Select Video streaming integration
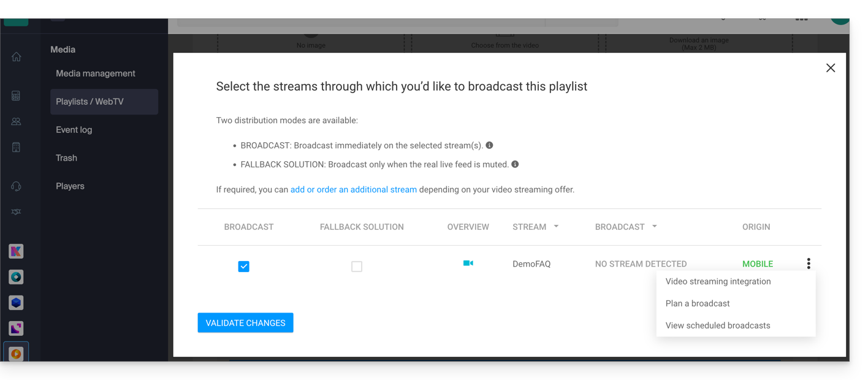This screenshot has height=380, width=868. point(718,281)
